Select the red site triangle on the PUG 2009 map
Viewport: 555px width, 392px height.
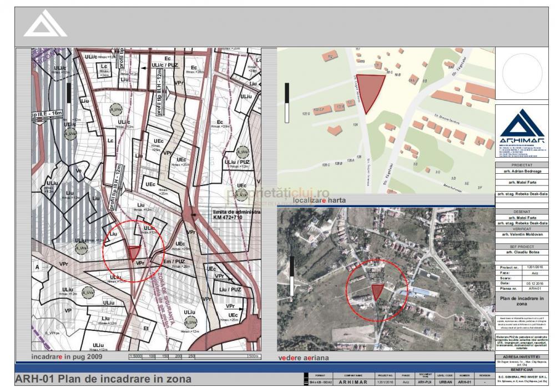134,253
